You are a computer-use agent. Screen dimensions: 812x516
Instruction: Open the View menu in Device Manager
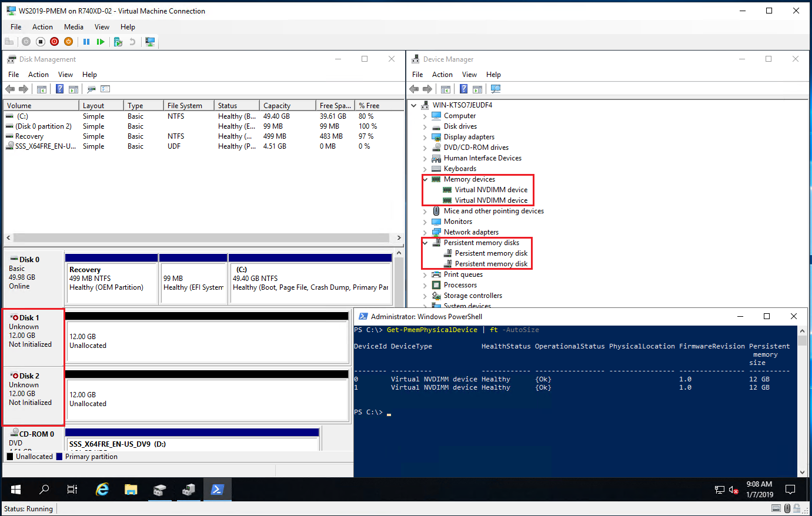(469, 75)
